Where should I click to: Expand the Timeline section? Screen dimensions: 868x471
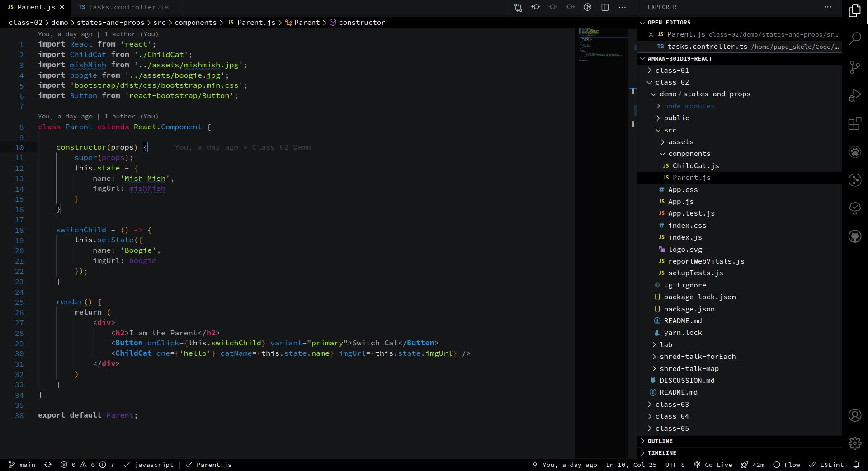(x=739, y=452)
